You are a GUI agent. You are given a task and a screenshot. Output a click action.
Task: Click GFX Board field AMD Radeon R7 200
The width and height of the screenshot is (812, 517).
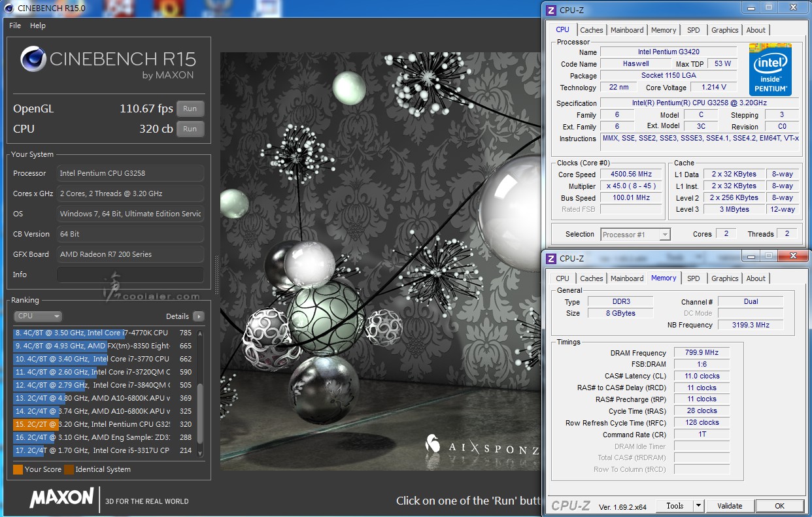130,254
